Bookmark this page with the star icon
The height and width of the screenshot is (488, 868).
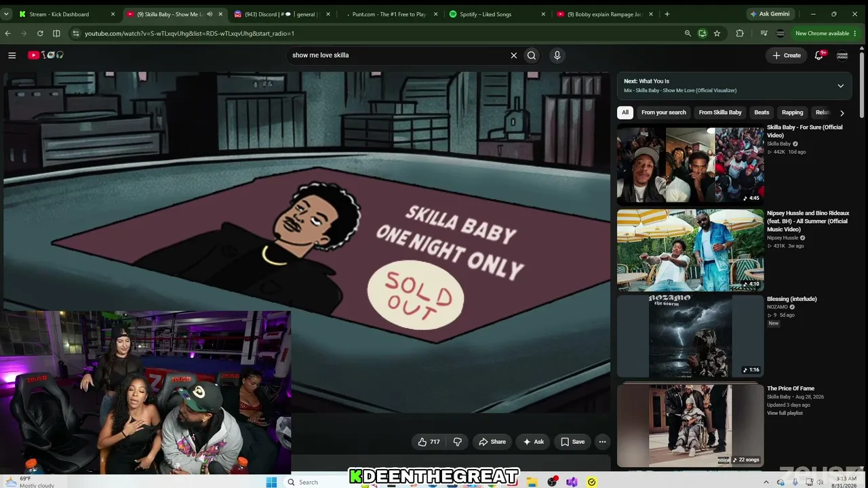[x=717, y=33]
